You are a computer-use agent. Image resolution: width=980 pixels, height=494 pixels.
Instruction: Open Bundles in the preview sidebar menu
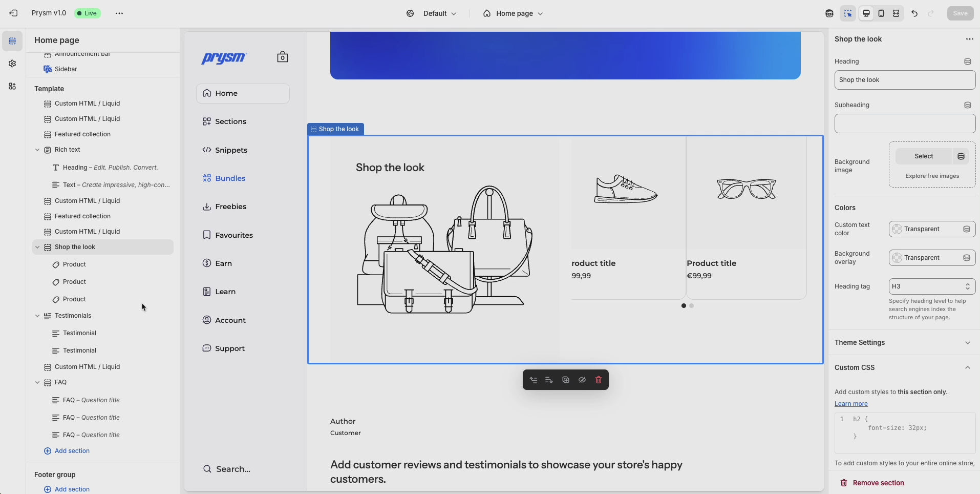230,178
